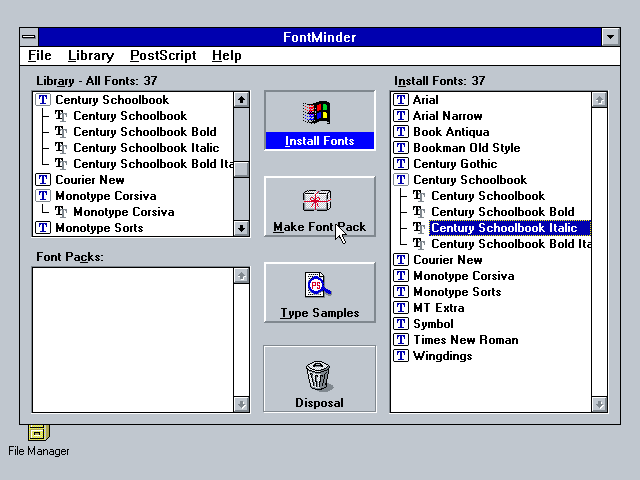Select MT Extra in Install Fonts list
This screenshot has width=640, height=480.
coord(439,308)
